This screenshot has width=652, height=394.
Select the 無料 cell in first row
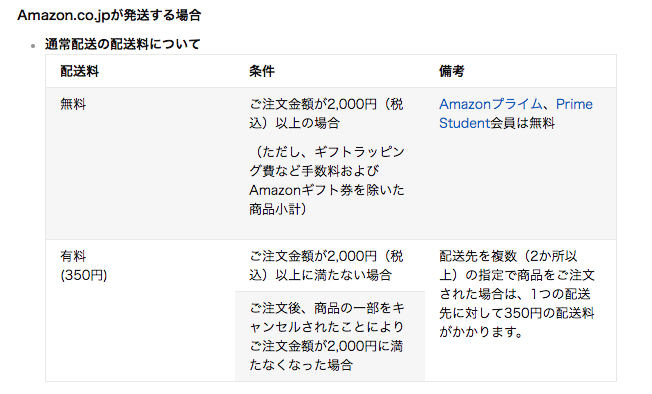pos(73,104)
